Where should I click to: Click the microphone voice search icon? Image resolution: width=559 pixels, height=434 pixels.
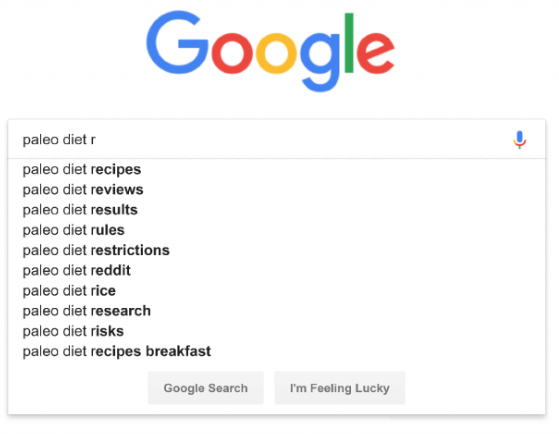pyautogui.click(x=519, y=139)
